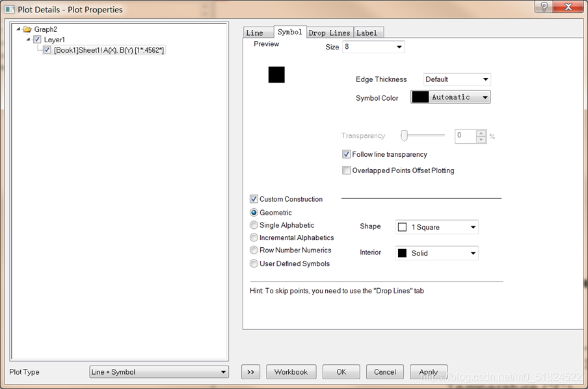588x389 pixels.
Task: Click the >> expand panel button
Action: pyautogui.click(x=251, y=371)
